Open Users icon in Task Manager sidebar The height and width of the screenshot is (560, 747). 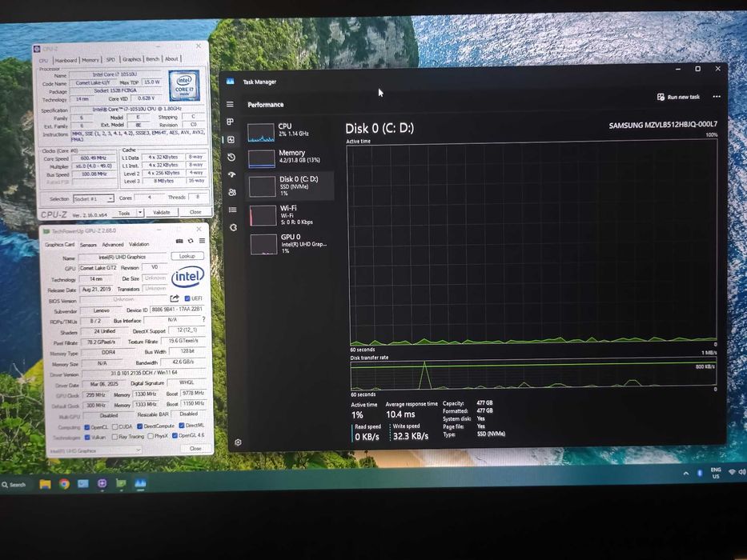[x=232, y=192]
